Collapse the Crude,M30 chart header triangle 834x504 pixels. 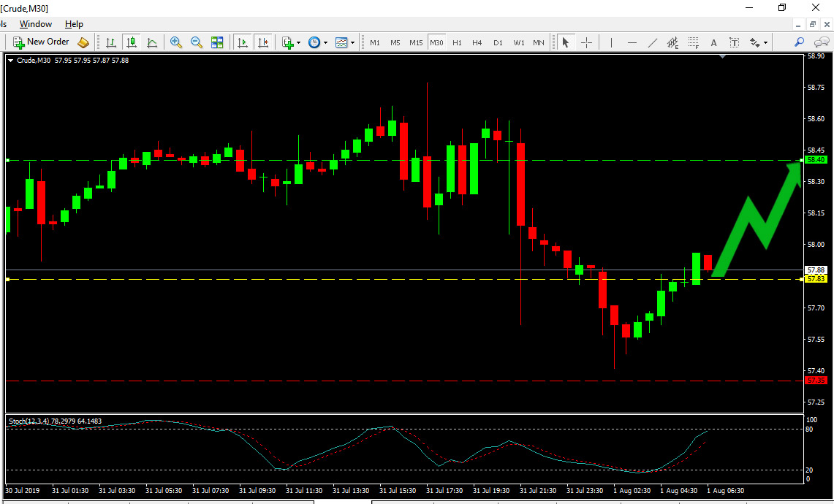coord(11,61)
